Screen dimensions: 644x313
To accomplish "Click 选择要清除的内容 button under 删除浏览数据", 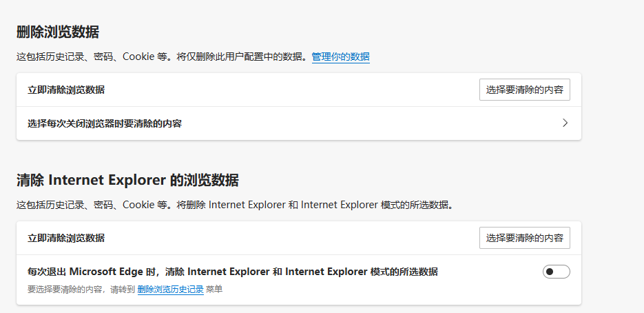I will [524, 90].
